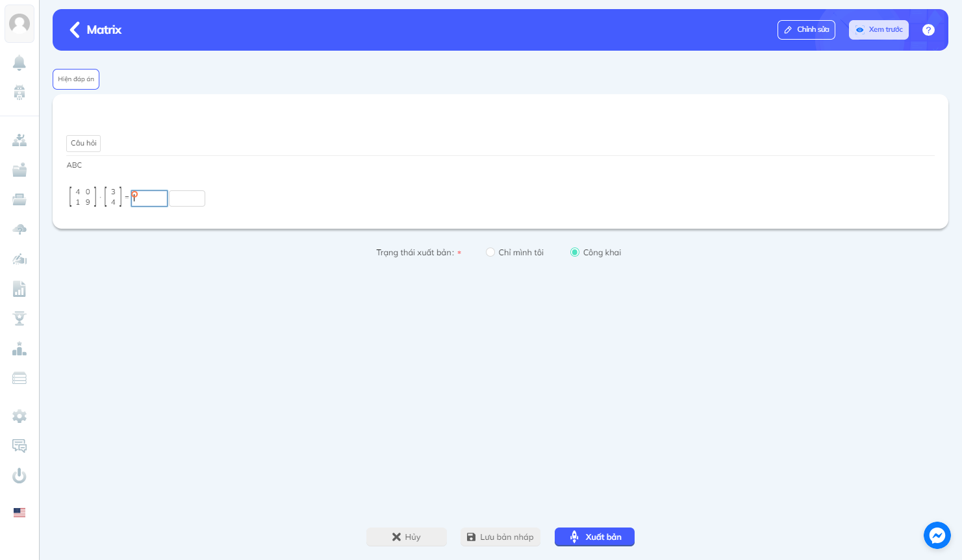
Task: Open the trophy icon
Action: click(x=19, y=318)
